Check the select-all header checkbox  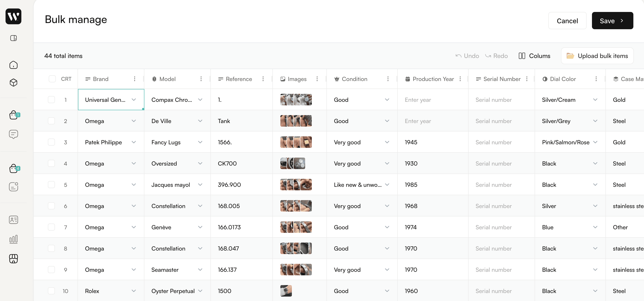pyautogui.click(x=52, y=79)
